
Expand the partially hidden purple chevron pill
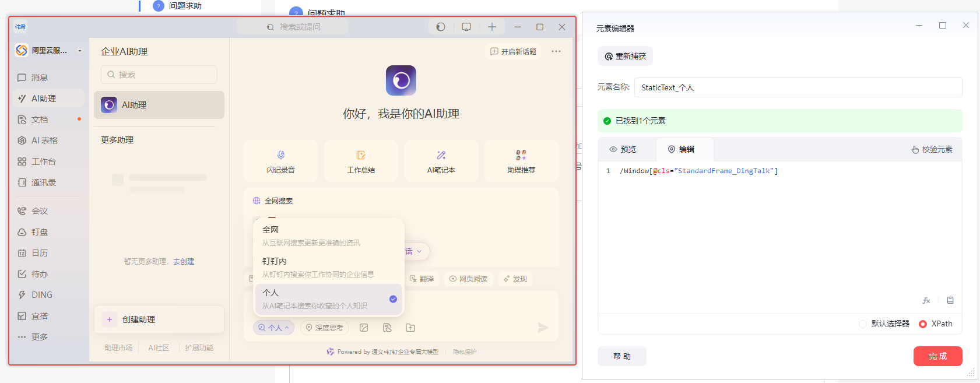[417, 251]
